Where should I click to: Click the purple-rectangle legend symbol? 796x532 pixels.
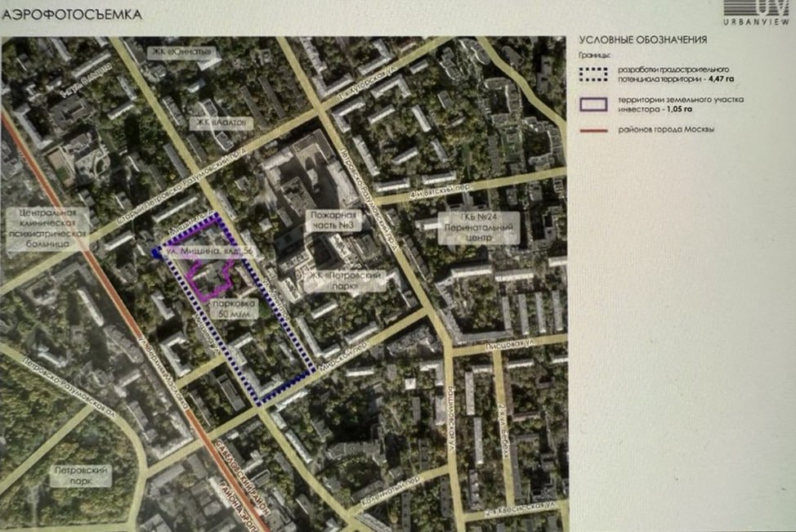tap(606, 102)
